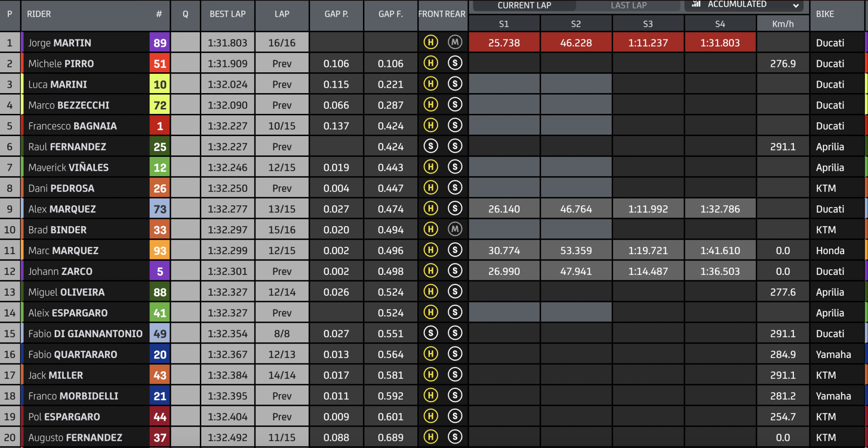Switch to the CURRENT LAP tab

524,5
